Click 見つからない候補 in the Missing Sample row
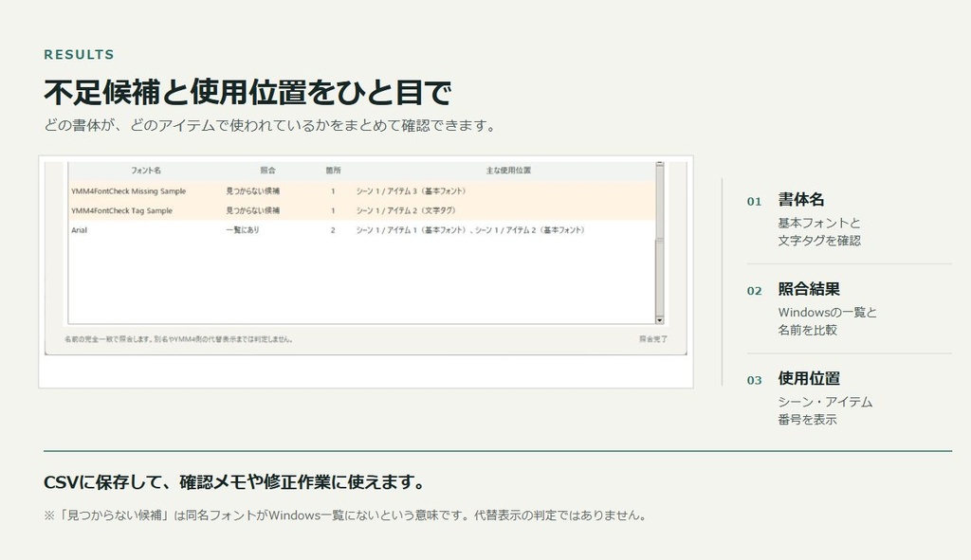This screenshot has height=560, width=971. (x=252, y=191)
